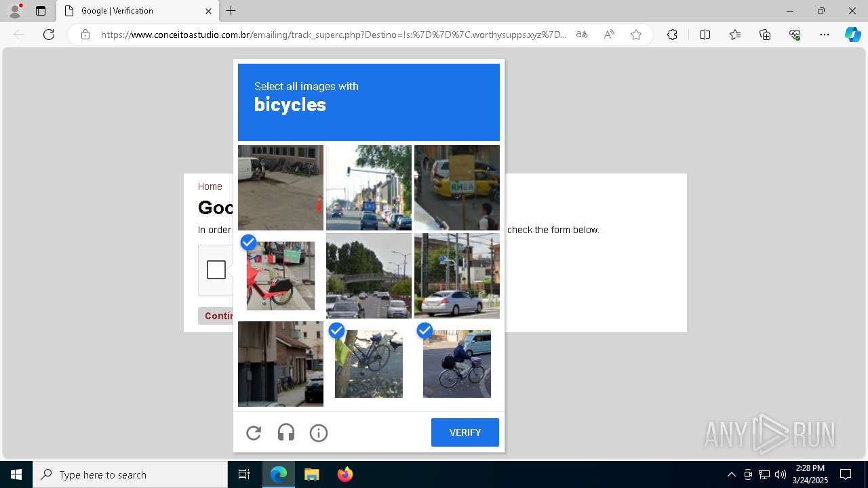The height and width of the screenshot is (488, 868).
Task: Reload the captcha challenge images
Action: (254, 432)
